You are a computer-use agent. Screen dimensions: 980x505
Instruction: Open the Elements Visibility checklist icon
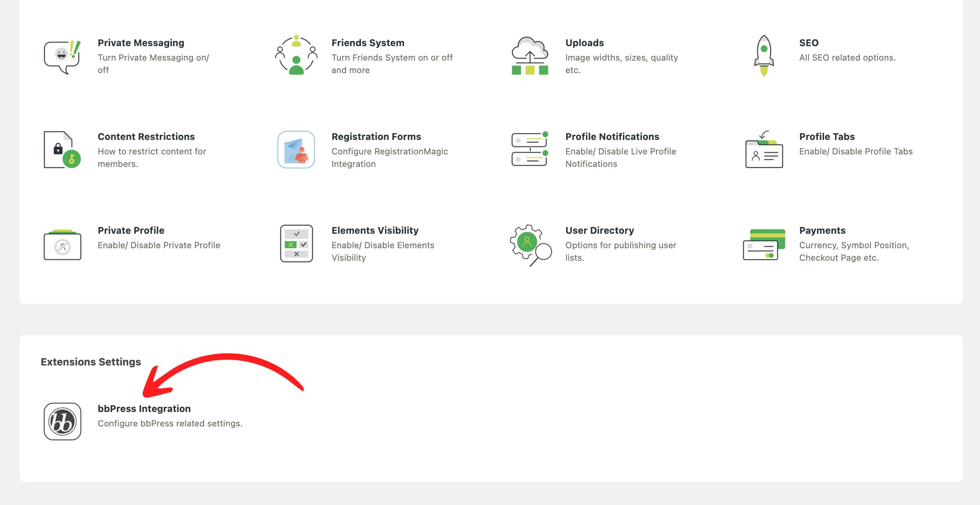point(296,244)
